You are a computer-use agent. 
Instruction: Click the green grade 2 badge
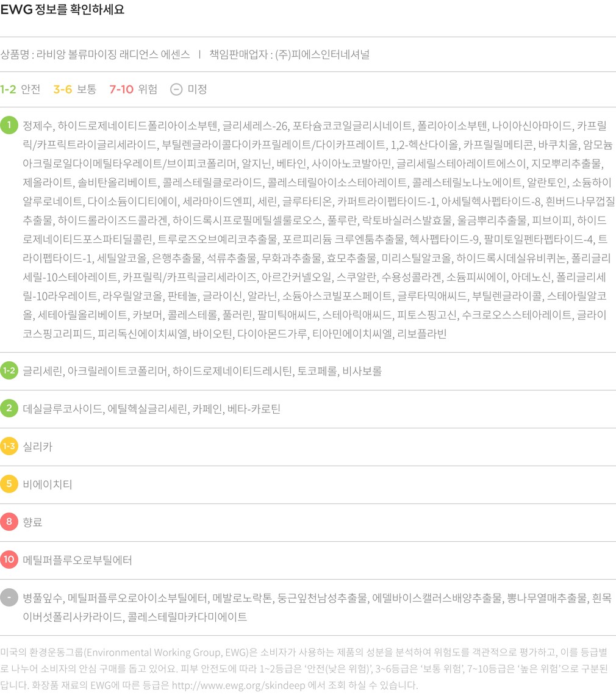[x=9, y=408]
